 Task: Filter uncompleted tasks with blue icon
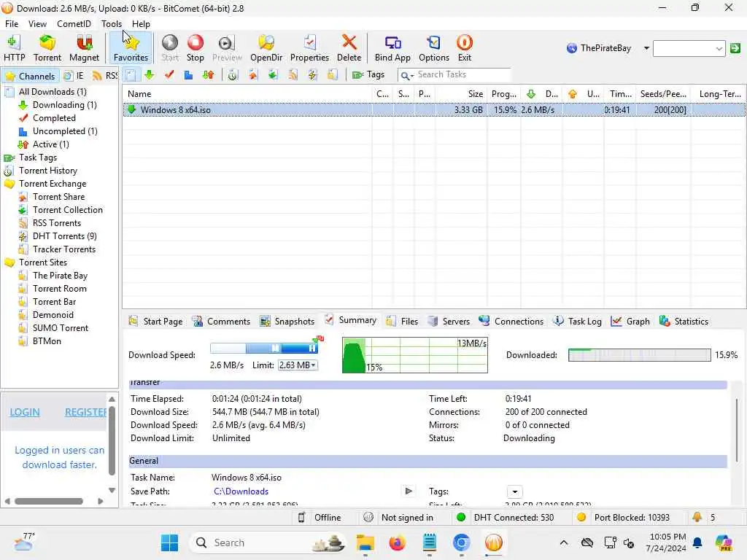click(188, 75)
